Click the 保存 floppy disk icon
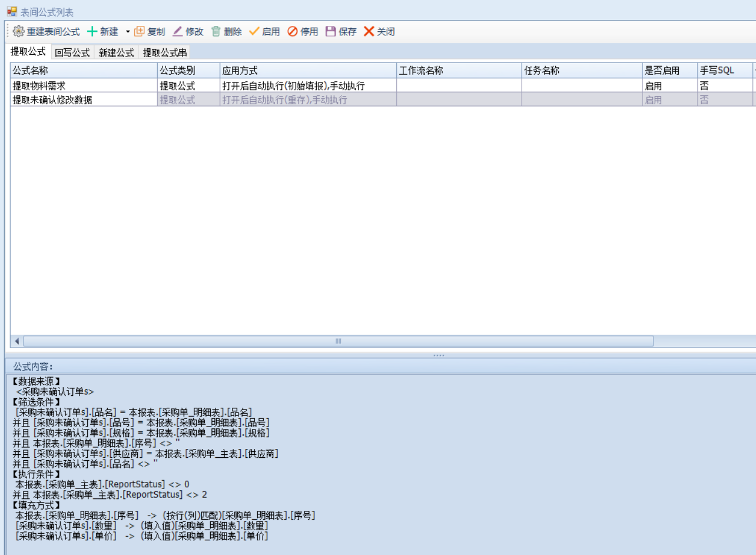Screen dimensions: 756x555 (331, 32)
